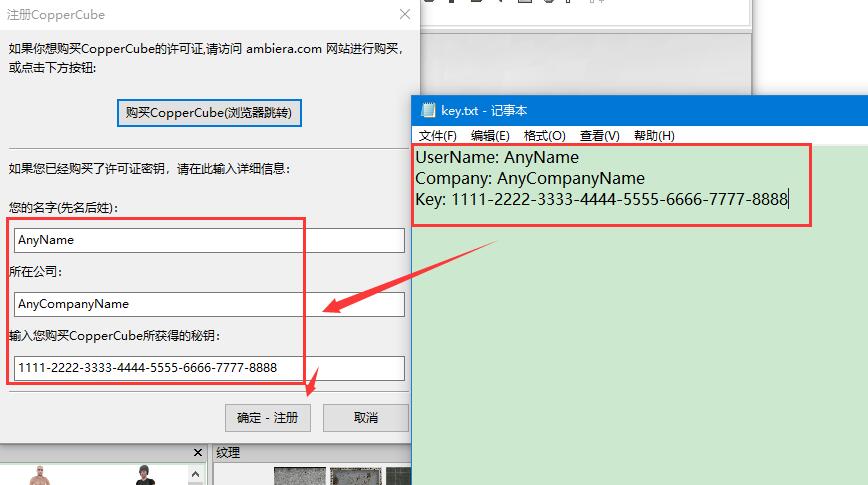
Task: Click the license key input field
Action: (209, 368)
